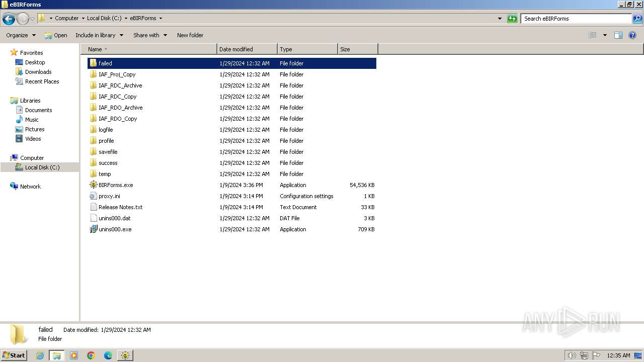Select the proxy.ini settings file icon

93,196
